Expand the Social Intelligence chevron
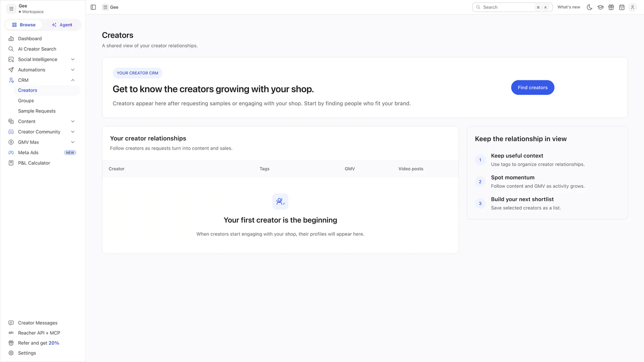Viewport: 644px width, 362px height. coord(73,60)
